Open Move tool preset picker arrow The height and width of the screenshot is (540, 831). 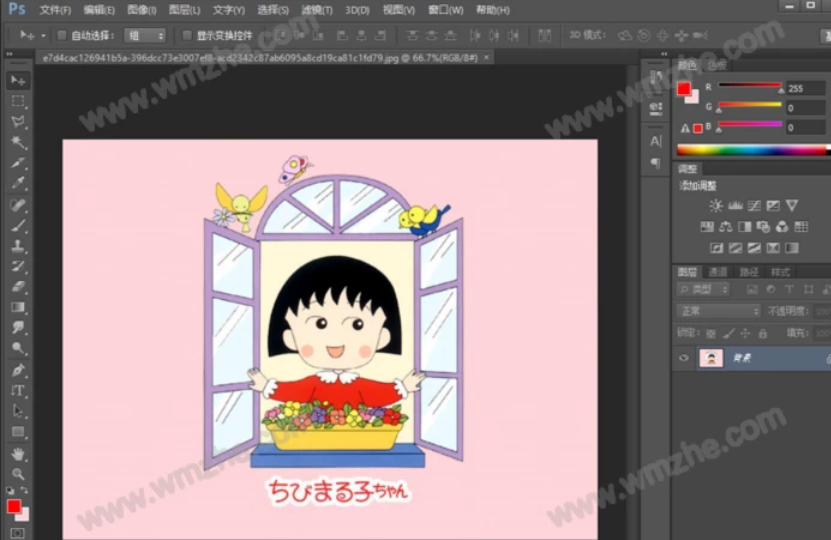[x=43, y=36]
